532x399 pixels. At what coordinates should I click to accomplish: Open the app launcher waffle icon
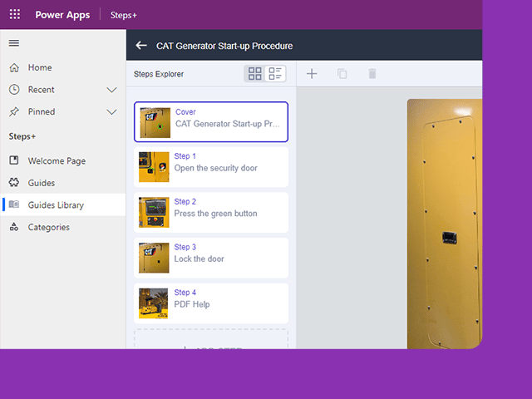click(x=15, y=15)
